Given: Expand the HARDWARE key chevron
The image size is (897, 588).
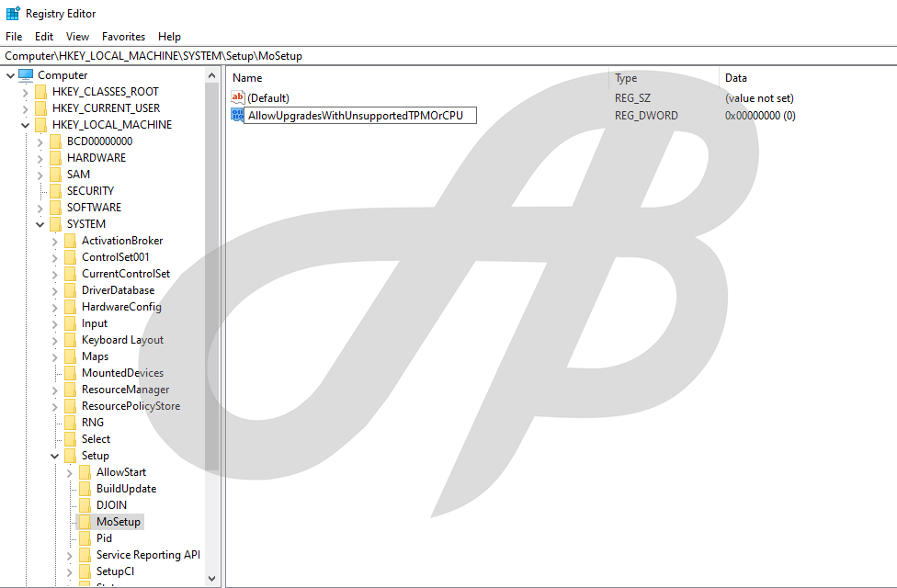Looking at the screenshot, I should [40, 158].
